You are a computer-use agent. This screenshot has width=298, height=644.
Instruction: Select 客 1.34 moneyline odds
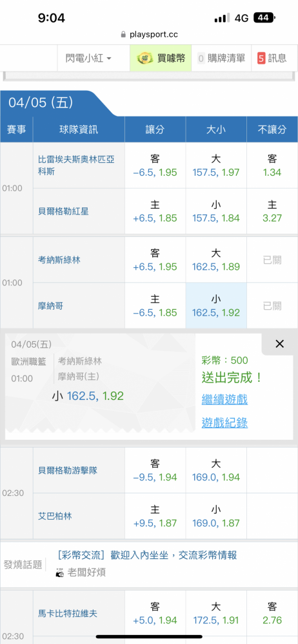[x=272, y=166]
